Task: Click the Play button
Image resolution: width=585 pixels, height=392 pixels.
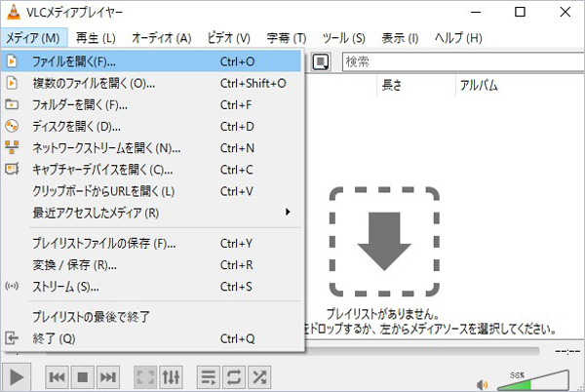Action: pyautogui.click(x=17, y=376)
